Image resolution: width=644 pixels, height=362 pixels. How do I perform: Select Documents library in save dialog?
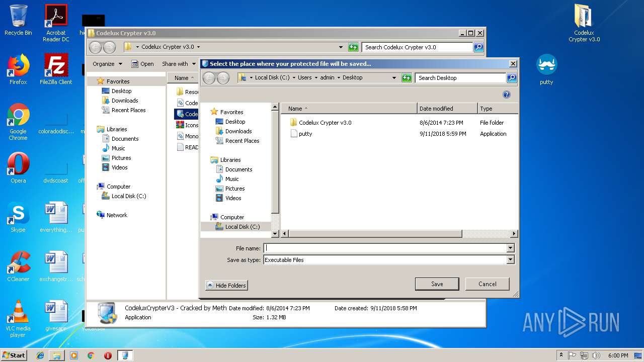pos(238,169)
